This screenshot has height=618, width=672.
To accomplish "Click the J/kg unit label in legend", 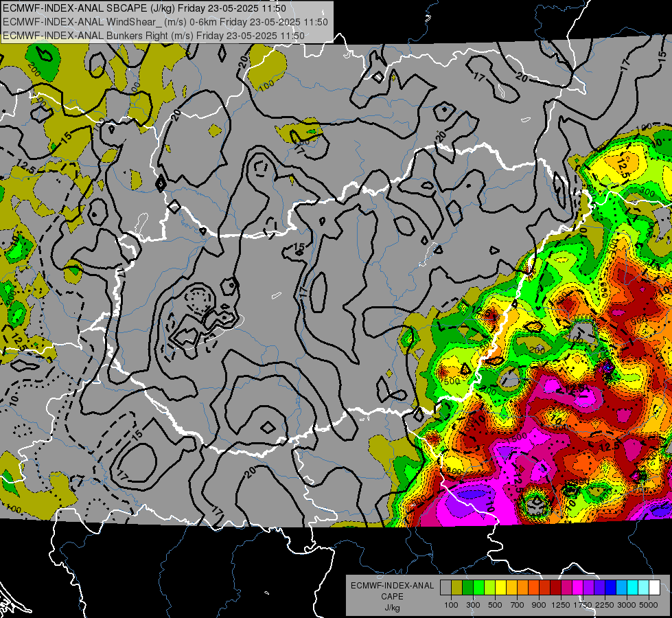I will [x=392, y=608].
